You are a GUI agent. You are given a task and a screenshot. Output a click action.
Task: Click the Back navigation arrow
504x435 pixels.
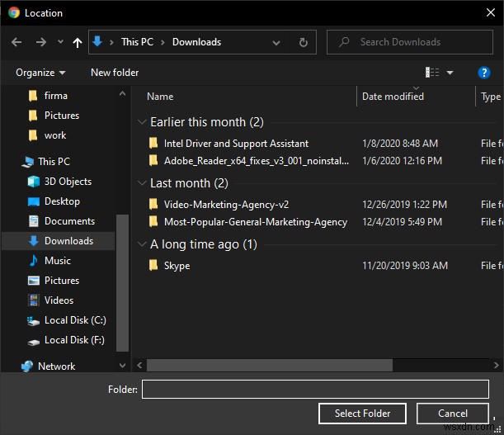pyautogui.click(x=17, y=42)
